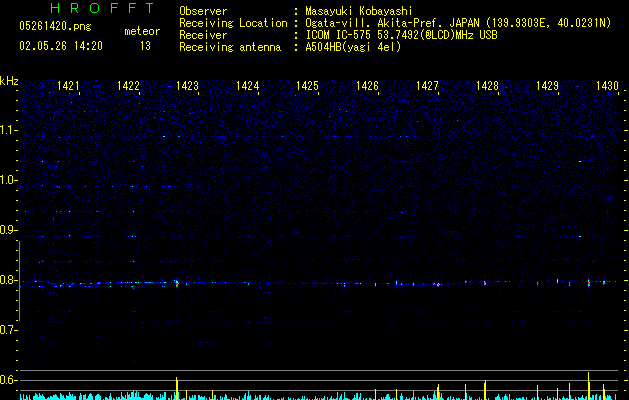Click the "Receiving antenna" label

coord(230,47)
